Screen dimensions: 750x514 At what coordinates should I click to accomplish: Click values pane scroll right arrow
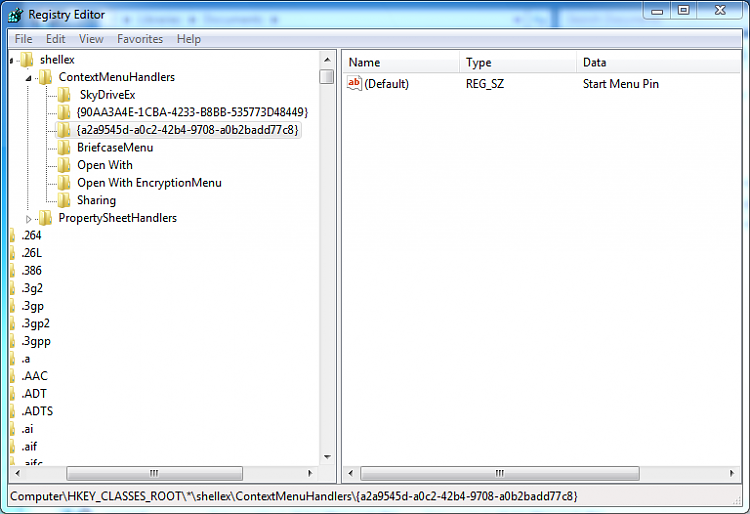pos(732,473)
